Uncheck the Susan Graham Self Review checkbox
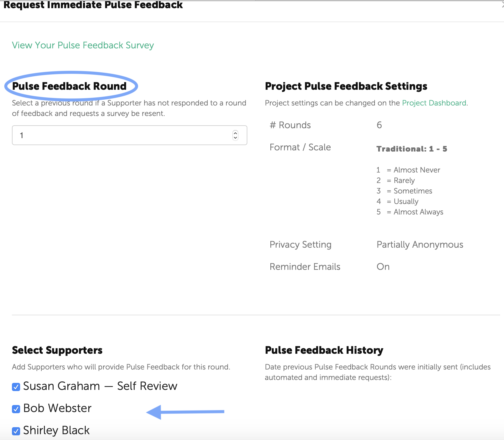The width and height of the screenshot is (504, 440). (x=16, y=387)
